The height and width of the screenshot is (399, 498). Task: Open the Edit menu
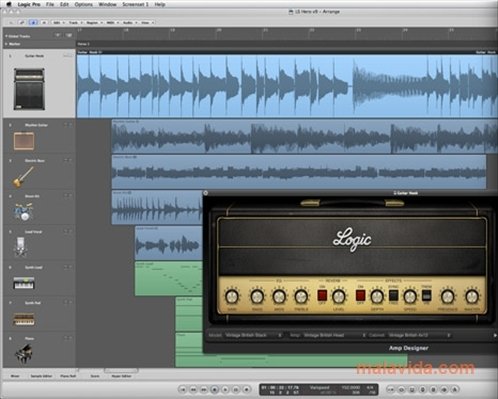[x=64, y=4]
